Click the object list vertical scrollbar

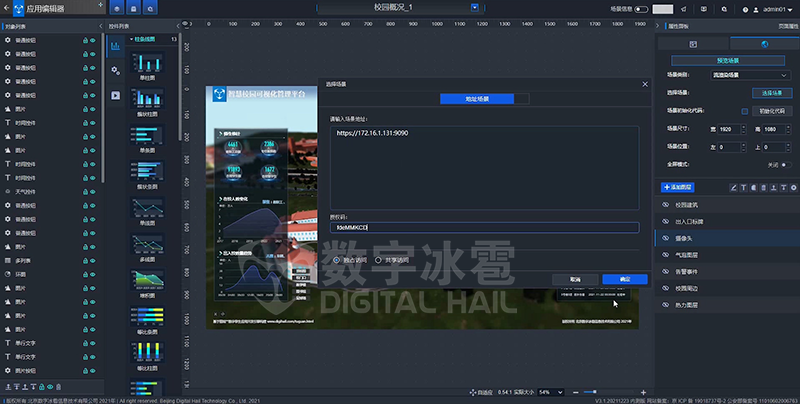[103, 107]
